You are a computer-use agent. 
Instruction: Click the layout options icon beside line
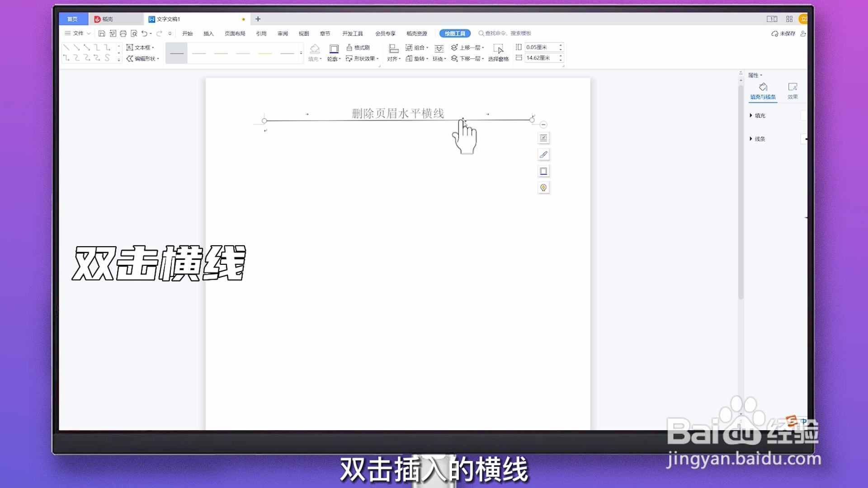tap(543, 138)
